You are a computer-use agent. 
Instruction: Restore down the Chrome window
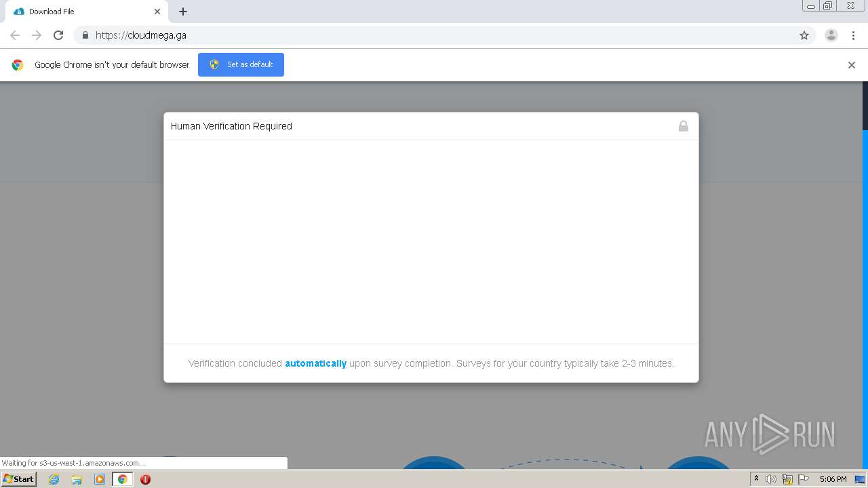pyautogui.click(x=828, y=6)
